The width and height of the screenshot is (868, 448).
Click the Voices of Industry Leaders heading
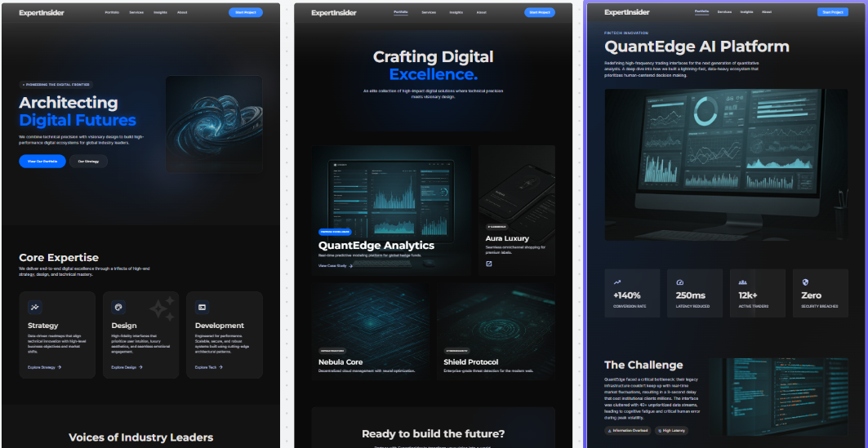click(x=140, y=437)
